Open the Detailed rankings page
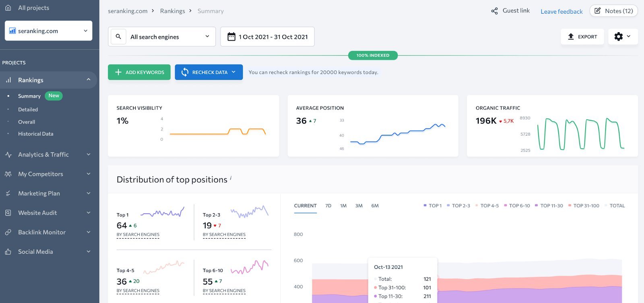The width and height of the screenshot is (644, 303). (28, 109)
